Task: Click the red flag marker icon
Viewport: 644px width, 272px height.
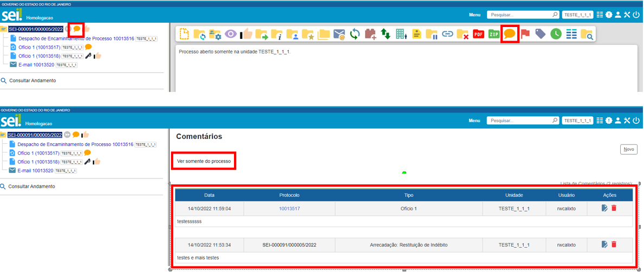Action: (x=525, y=34)
